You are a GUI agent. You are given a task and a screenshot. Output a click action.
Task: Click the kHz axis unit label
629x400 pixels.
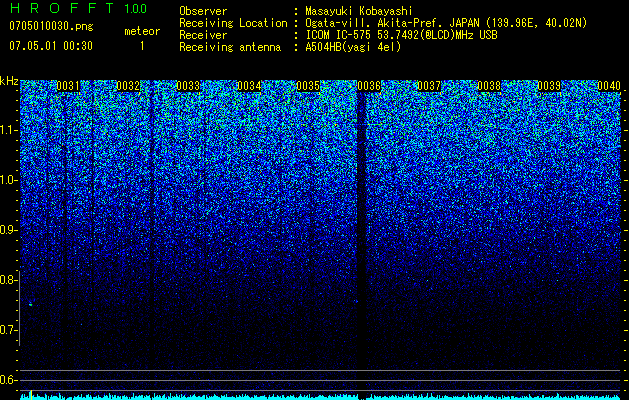point(9,81)
